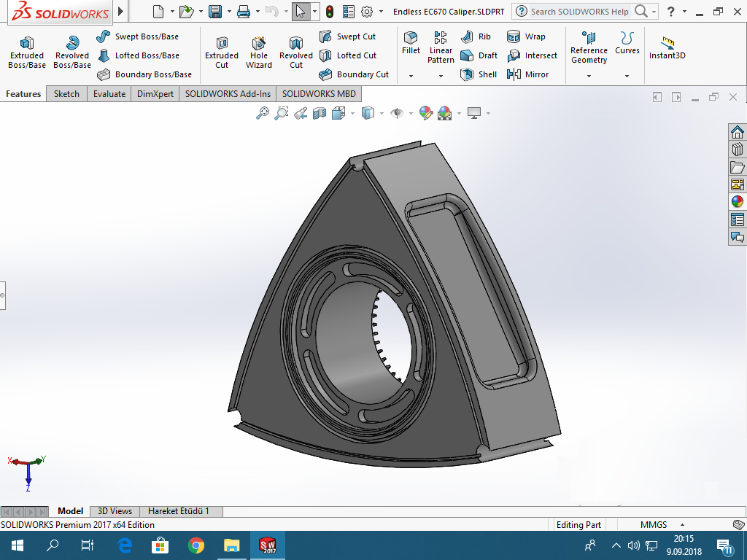The image size is (747, 560).
Task: Open Google Chrome from the taskbar
Action: (196, 545)
